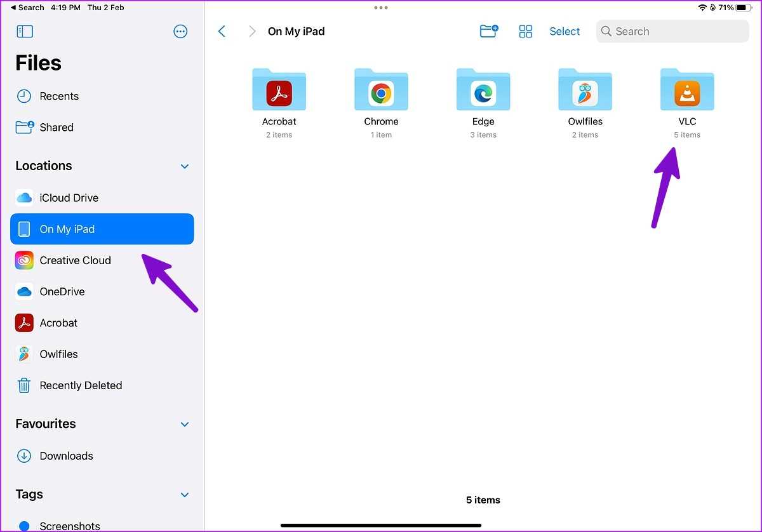Open the sidebar ellipsis options menu
The width and height of the screenshot is (762, 532).
[x=180, y=32]
